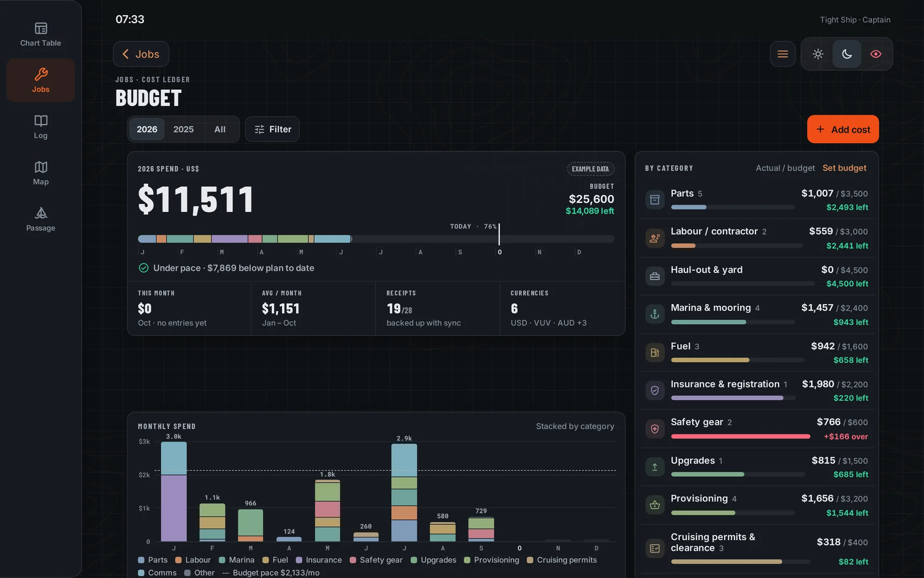The height and width of the screenshot is (578, 924).
Task: Open the Marina & mooring category row
Action: click(x=757, y=314)
